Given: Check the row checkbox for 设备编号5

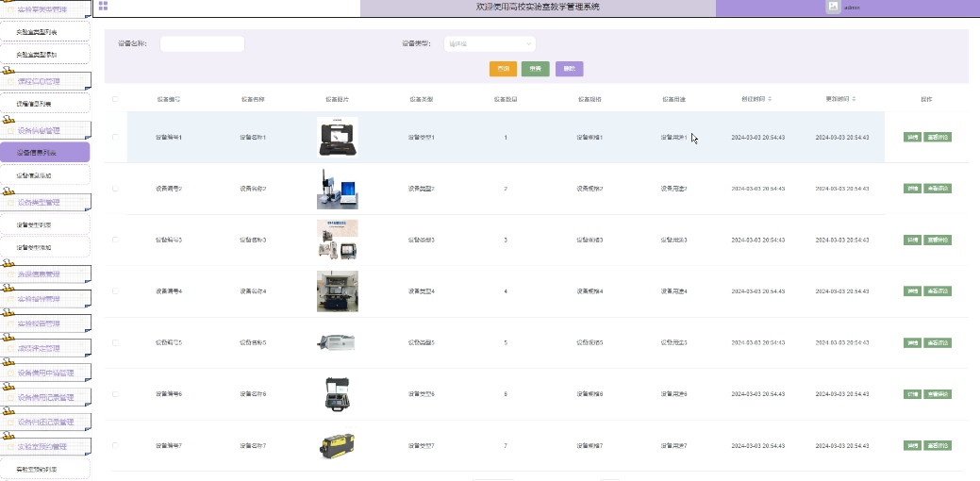Looking at the screenshot, I should 116,342.
